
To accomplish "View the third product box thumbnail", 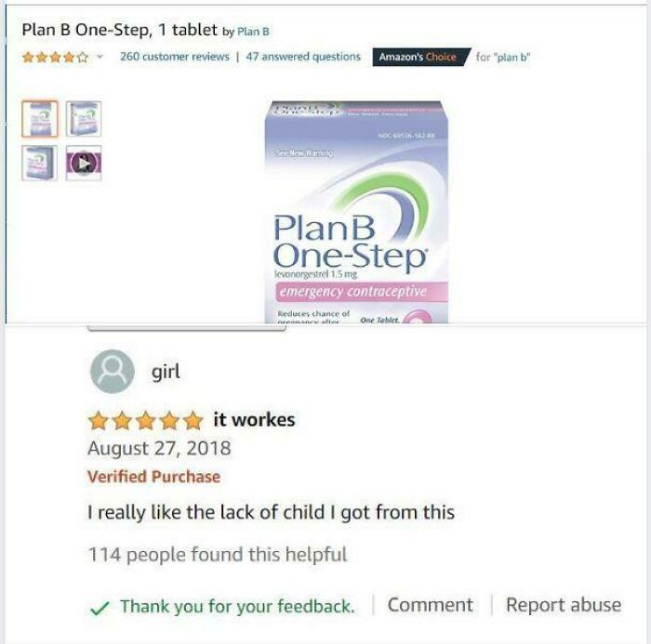I will coord(39,163).
